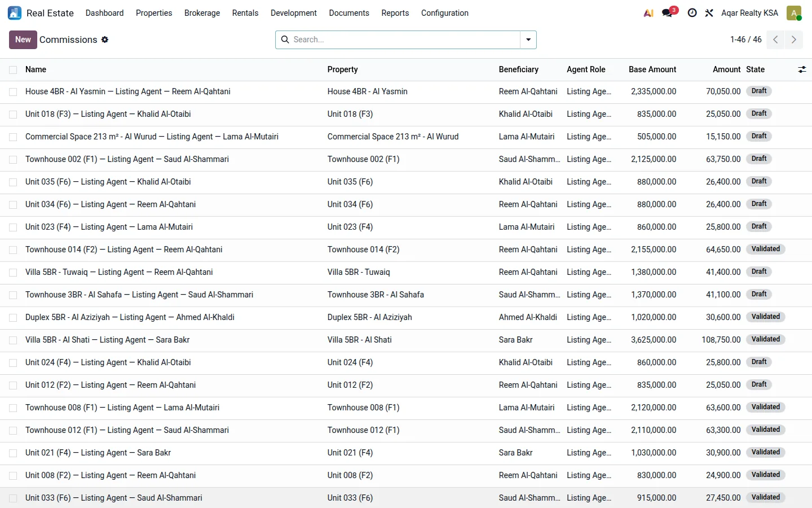
Task: Open the user avatar menu
Action: click(x=794, y=13)
